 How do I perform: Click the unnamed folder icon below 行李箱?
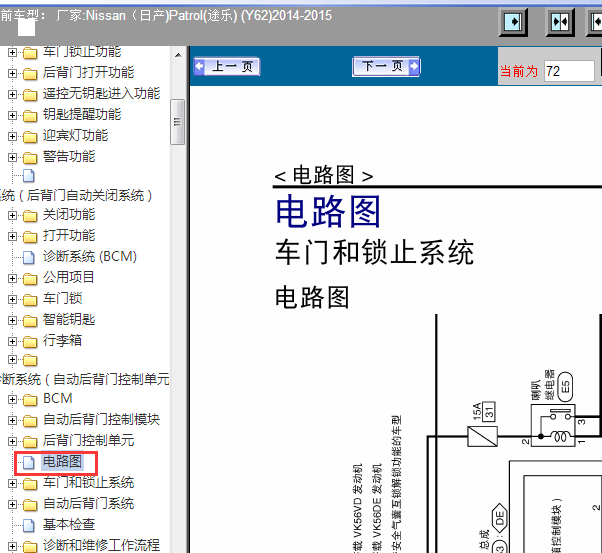(30, 360)
